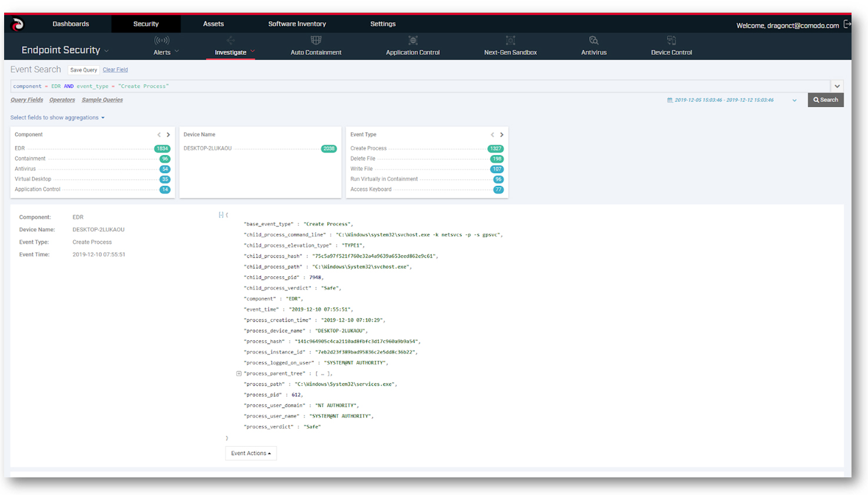This screenshot has width=868, height=495.
Task: Expand the Investigate submenu chevron
Action: coord(252,51)
